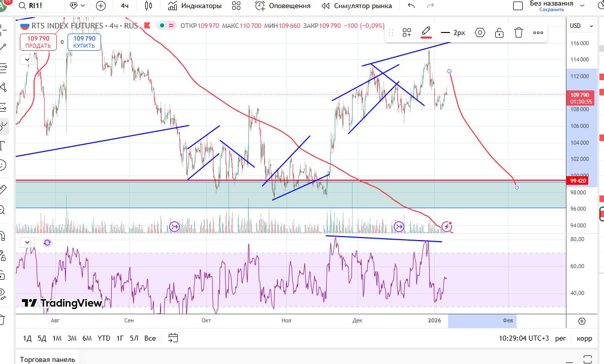Click the RSI pane refresh circular arrows icon
This screenshot has height=364, width=604.
click(x=47, y=243)
